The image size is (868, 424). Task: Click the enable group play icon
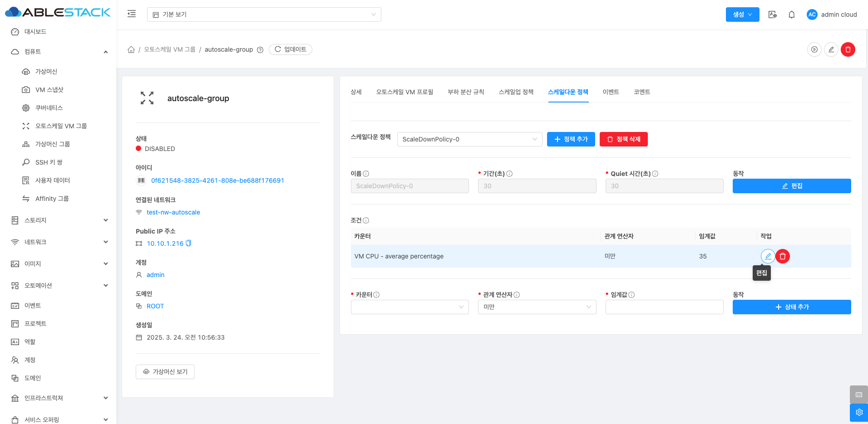coord(814,49)
